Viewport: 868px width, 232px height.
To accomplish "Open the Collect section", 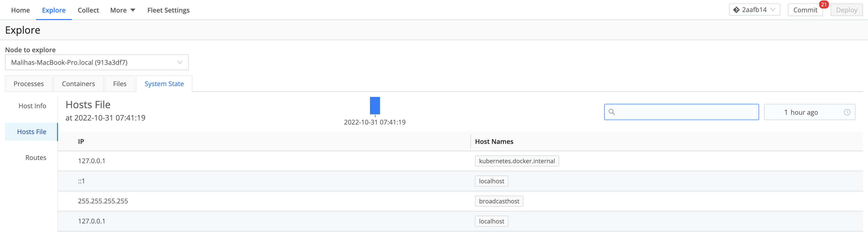I will pyautogui.click(x=88, y=10).
